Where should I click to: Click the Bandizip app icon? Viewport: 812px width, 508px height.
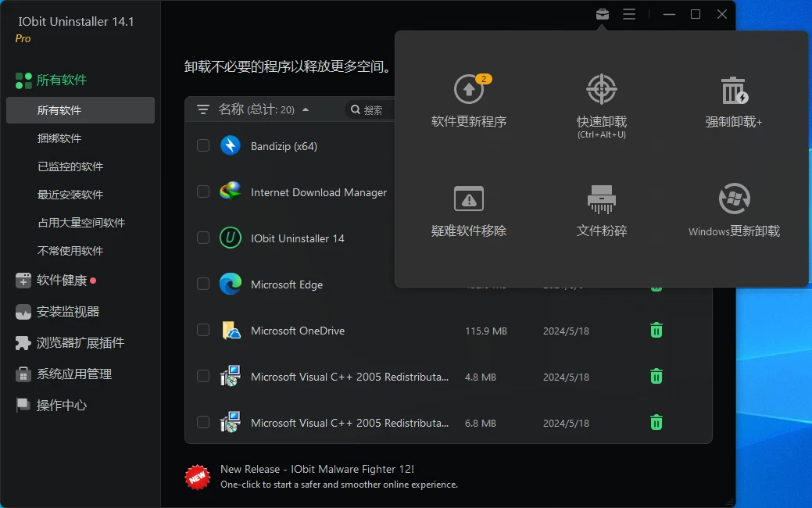pyautogui.click(x=231, y=145)
